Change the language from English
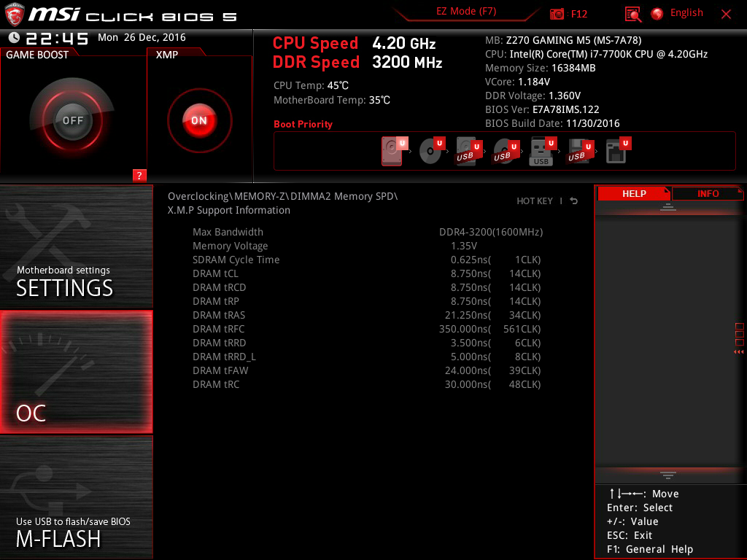 click(x=686, y=13)
